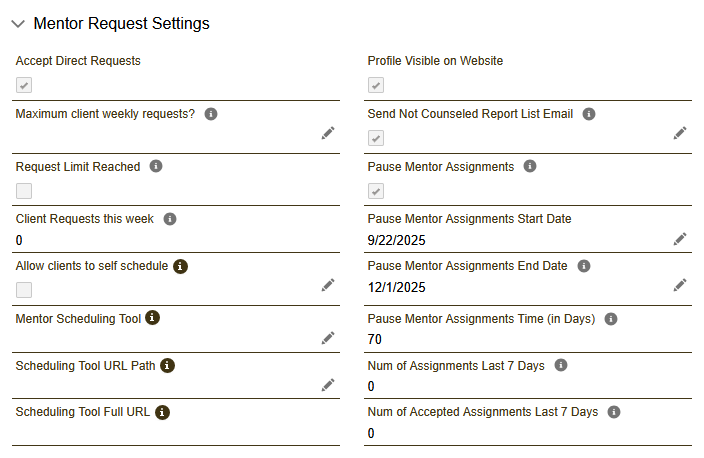Click the Mentor Request Settings heading
This screenshot has height=458, width=704.
(121, 23)
